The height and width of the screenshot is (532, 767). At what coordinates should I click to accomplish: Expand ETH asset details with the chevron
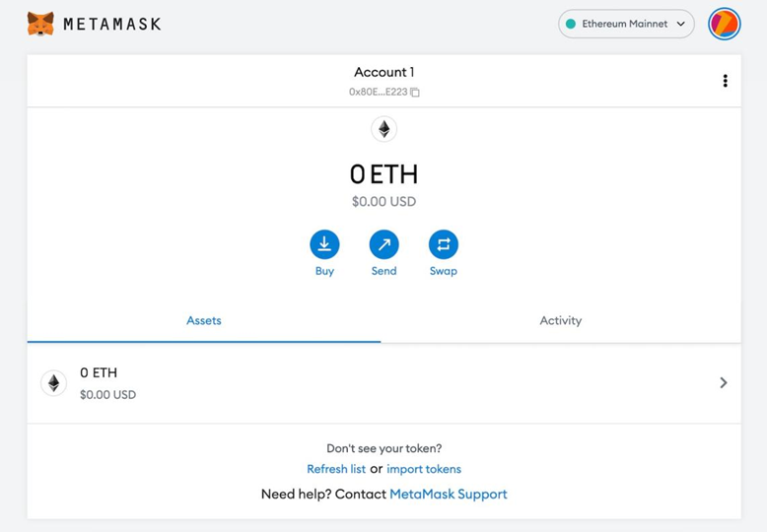(724, 382)
